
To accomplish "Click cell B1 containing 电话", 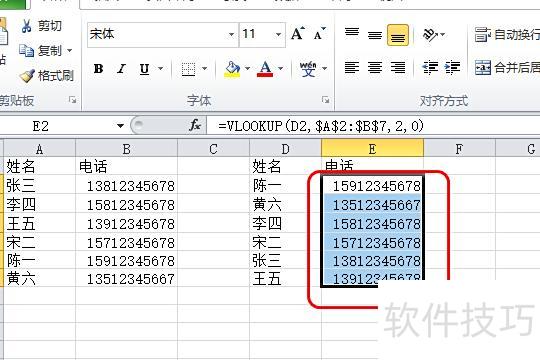I will (x=126, y=166).
